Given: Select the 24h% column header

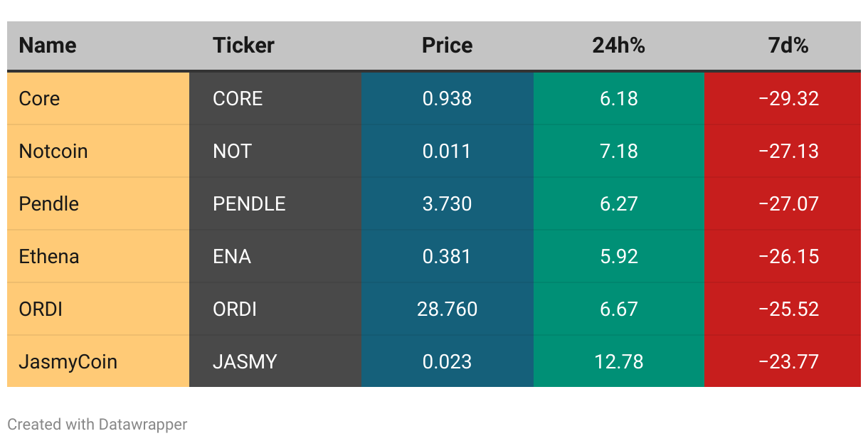Looking at the screenshot, I should point(618,46).
